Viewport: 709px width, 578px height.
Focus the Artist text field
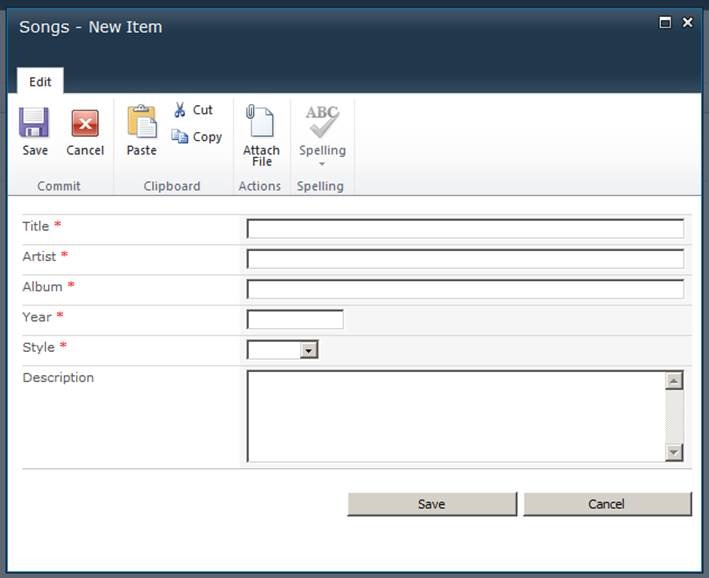point(465,259)
